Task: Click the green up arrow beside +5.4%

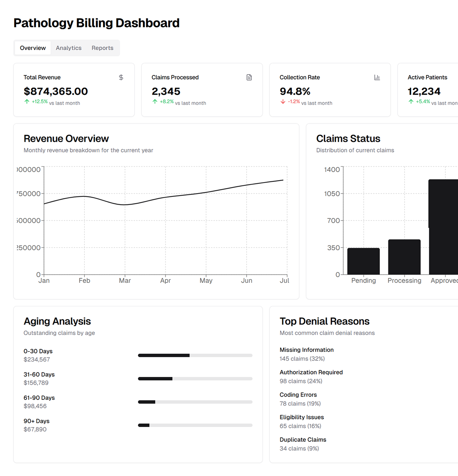Action: coord(411,101)
